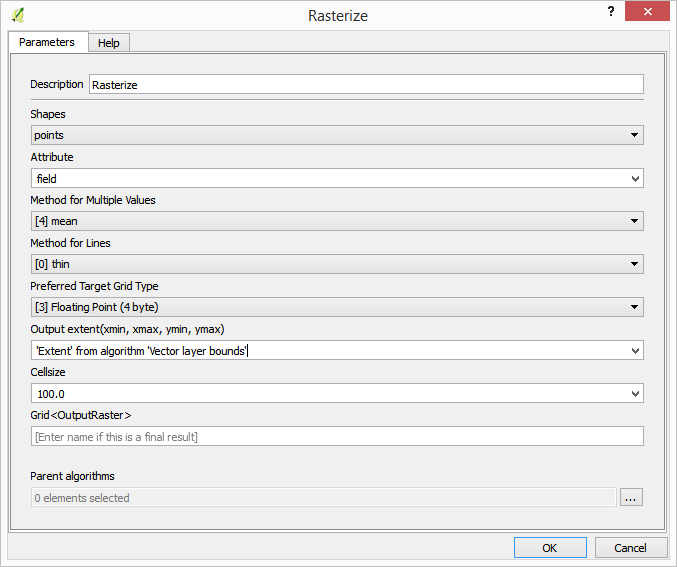Open the Help tab
The height and width of the screenshot is (567, 677).
point(108,43)
